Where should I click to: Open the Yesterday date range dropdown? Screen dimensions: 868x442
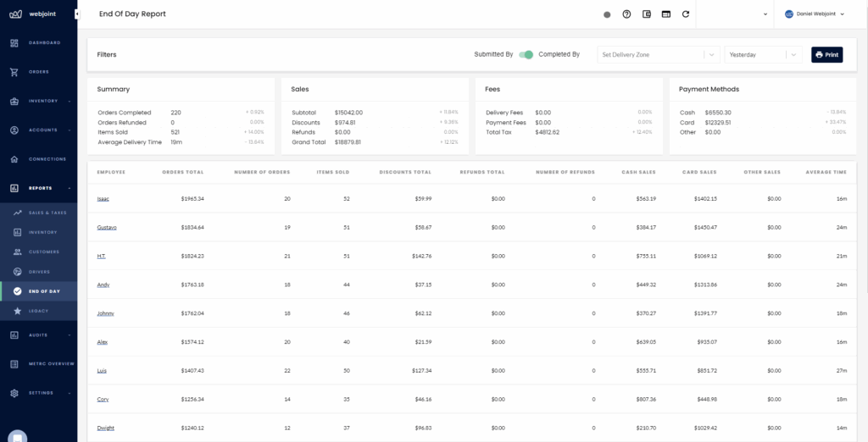point(762,54)
